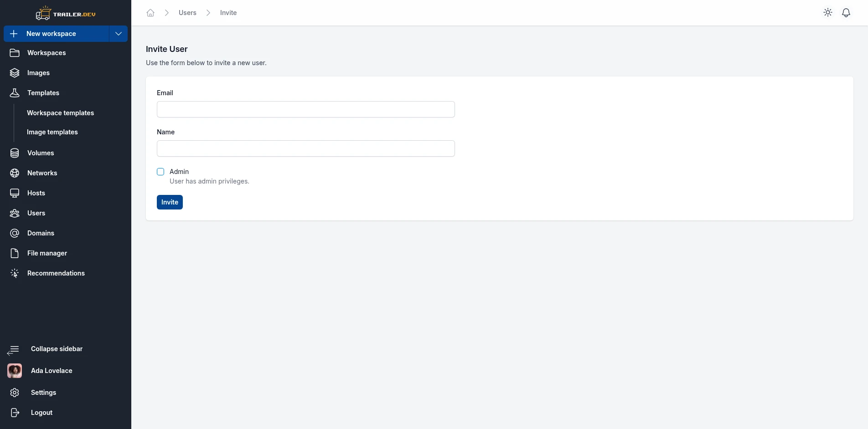Open Ada Lovelace profile name
868x429 pixels.
pos(52,371)
